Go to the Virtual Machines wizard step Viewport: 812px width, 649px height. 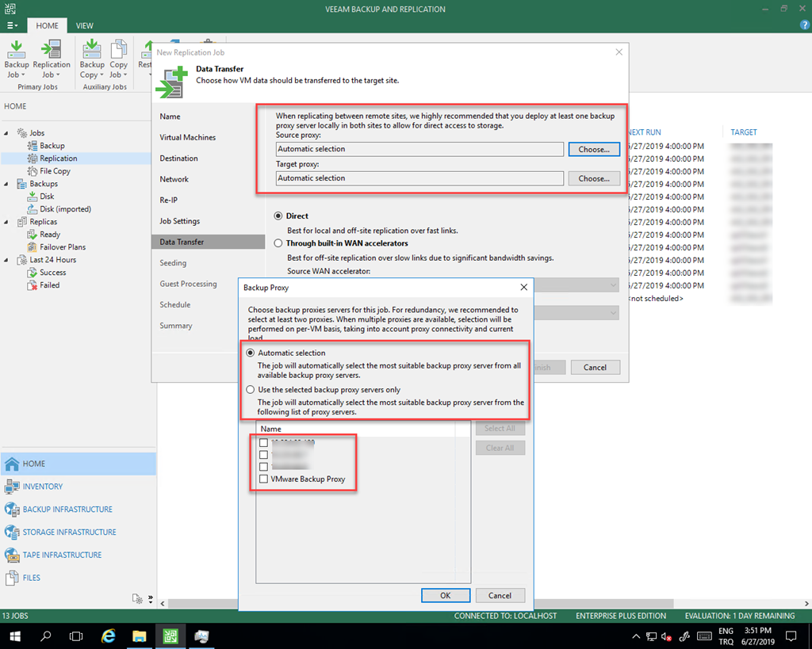click(x=187, y=137)
